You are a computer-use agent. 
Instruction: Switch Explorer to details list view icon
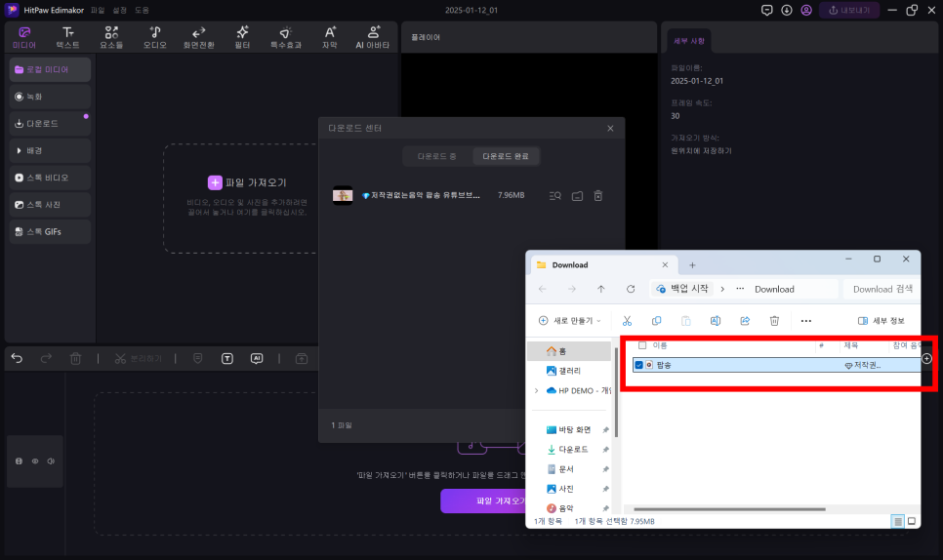898,522
